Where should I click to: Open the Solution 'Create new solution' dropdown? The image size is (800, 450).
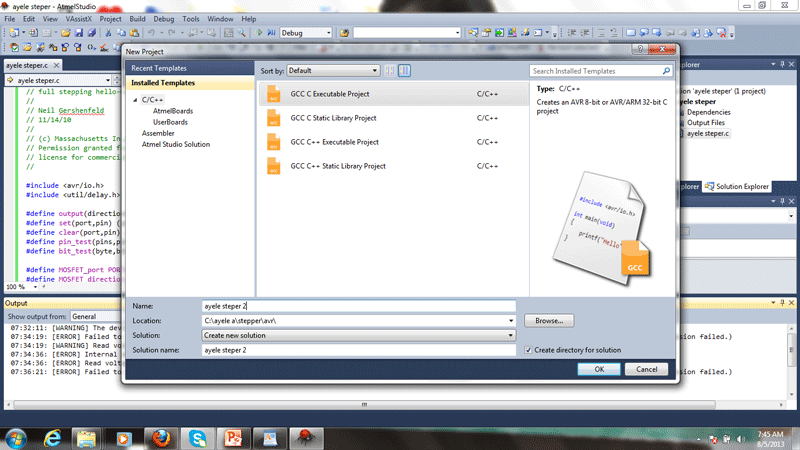(358, 335)
